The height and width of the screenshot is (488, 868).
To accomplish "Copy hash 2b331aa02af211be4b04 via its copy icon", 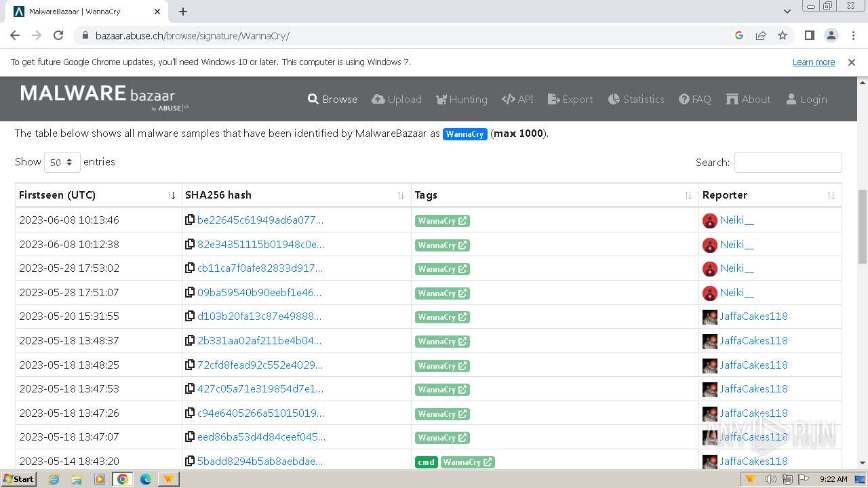I will click(x=190, y=340).
